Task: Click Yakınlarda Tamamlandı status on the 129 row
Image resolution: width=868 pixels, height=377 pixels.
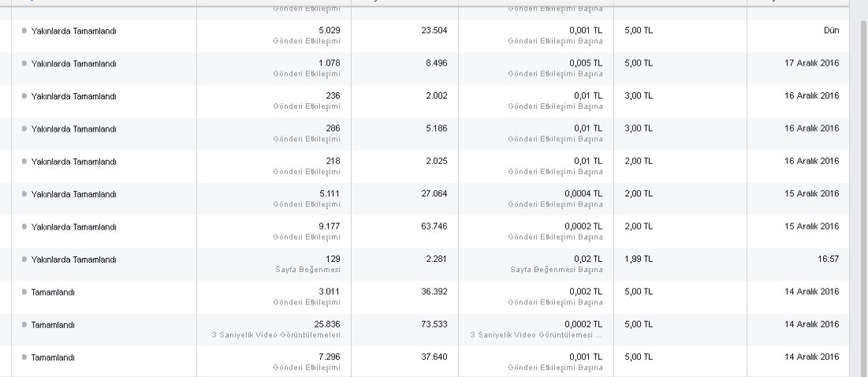Action: point(73,259)
